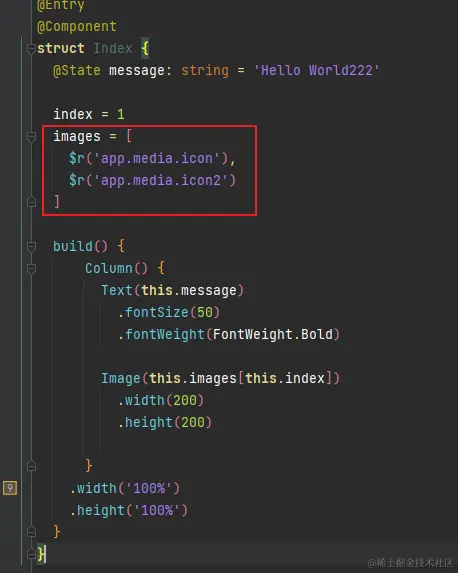Image resolution: width=458 pixels, height=573 pixels.
Task: Click the @Component decorator
Action: click(77, 27)
